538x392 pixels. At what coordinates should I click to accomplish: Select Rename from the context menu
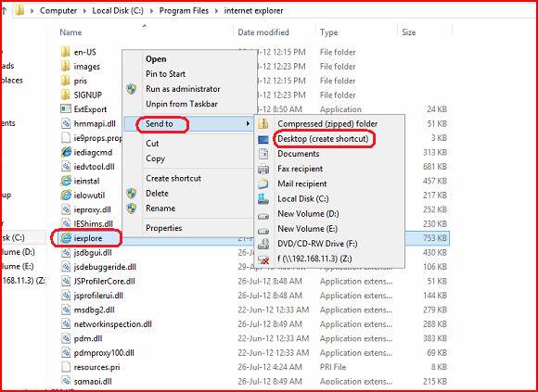160,209
